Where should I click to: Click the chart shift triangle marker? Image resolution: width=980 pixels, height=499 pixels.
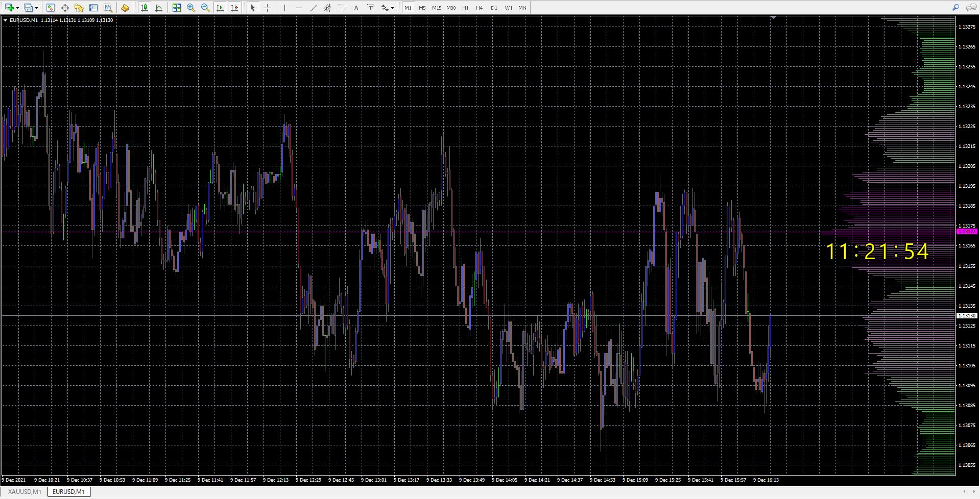(773, 18)
